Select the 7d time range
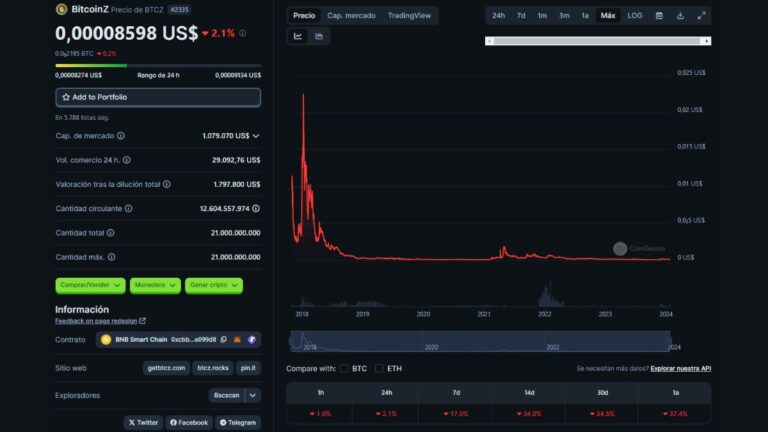The width and height of the screenshot is (768, 432). click(521, 16)
